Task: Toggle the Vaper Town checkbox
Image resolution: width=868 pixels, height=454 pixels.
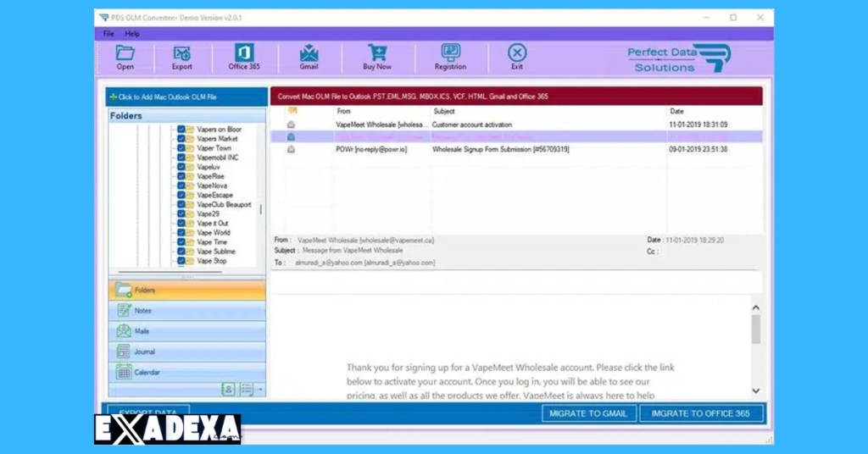Action: 181,148
